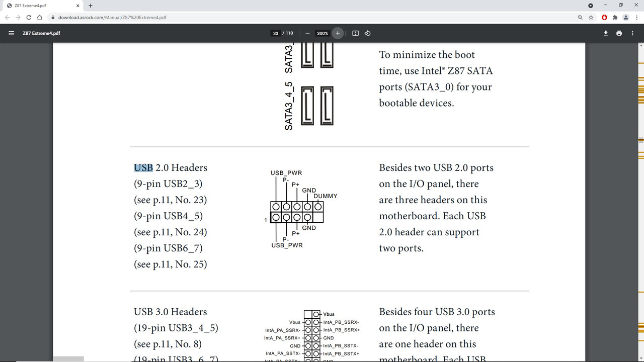This screenshot has height=362, width=644.
Task: Open the browser home page
Action: tap(39, 17)
